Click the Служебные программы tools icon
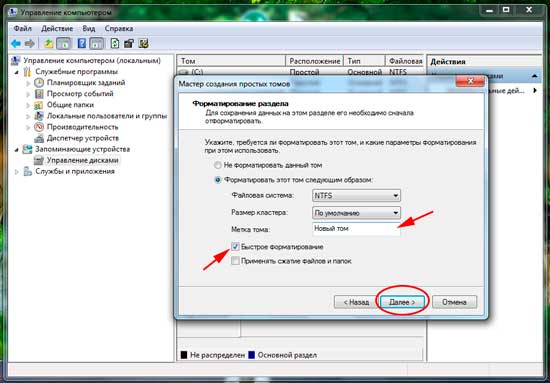 [x=27, y=72]
